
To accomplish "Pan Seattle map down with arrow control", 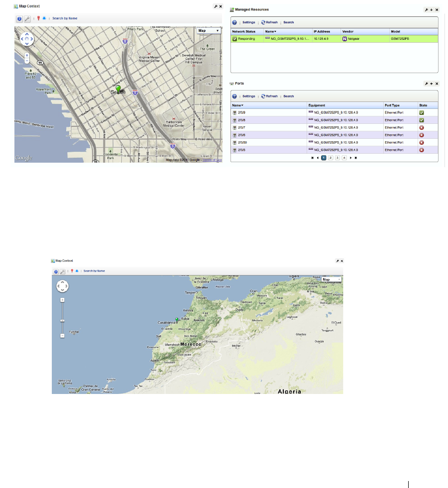I will click(x=27, y=44).
